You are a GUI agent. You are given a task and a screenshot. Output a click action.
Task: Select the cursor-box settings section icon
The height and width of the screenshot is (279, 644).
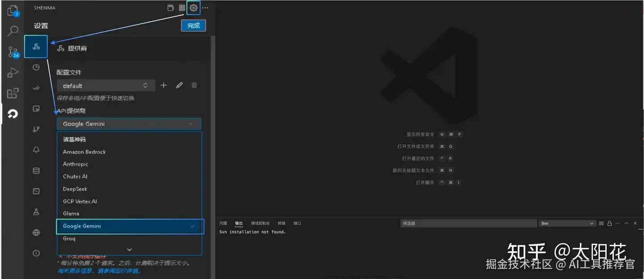(x=36, y=109)
